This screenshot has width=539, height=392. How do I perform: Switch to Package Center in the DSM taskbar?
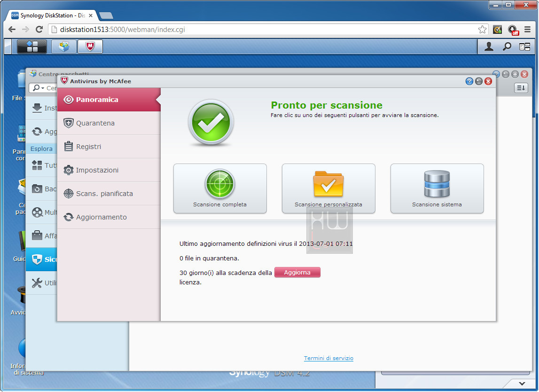(x=64, y=47)
